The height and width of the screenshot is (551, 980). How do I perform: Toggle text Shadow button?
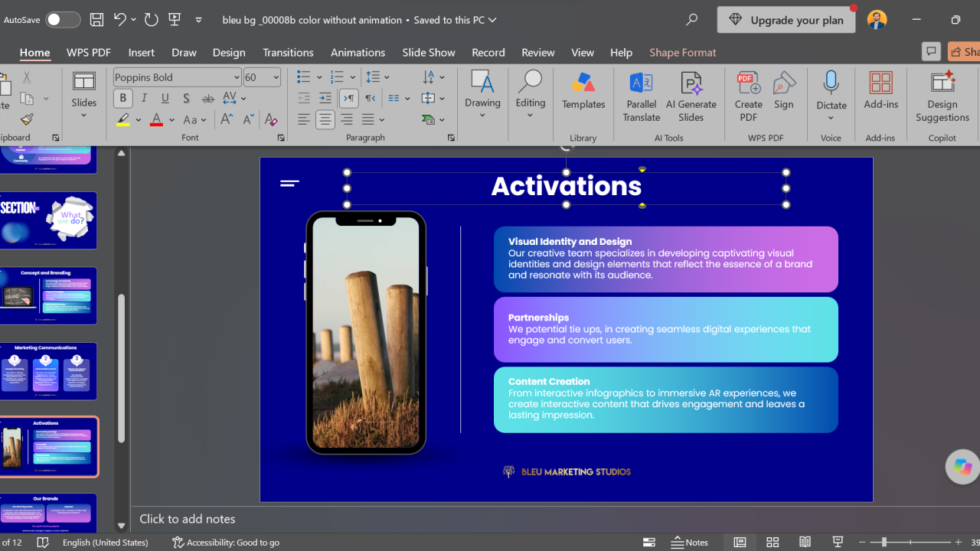point(187,98)
